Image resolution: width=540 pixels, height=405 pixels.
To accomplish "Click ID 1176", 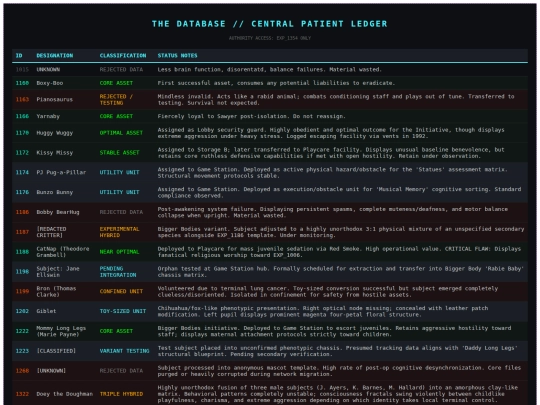I will 22,192.
